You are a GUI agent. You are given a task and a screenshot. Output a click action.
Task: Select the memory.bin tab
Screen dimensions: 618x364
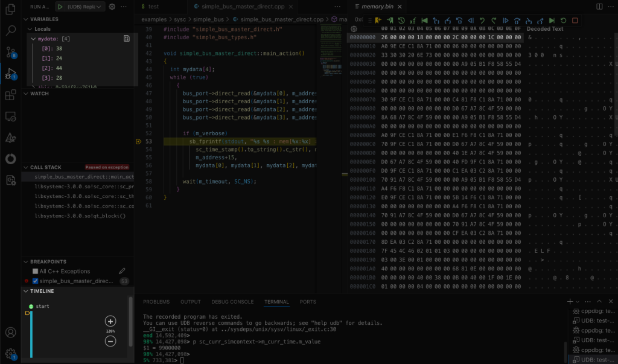pos(378,6)
